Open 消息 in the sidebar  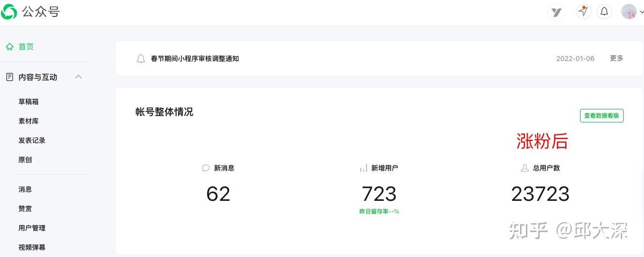pos(25,189)
